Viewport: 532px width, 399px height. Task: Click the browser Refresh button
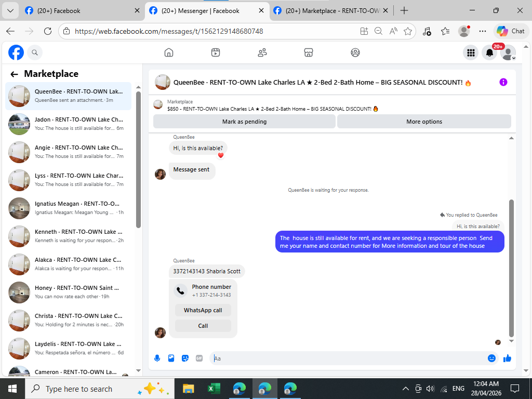[x=48, y=31]
